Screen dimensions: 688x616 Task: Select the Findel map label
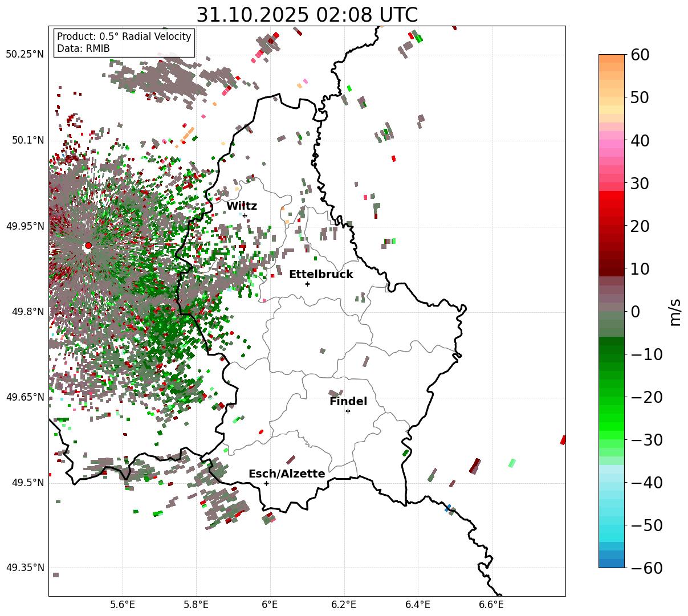[348, 402]
